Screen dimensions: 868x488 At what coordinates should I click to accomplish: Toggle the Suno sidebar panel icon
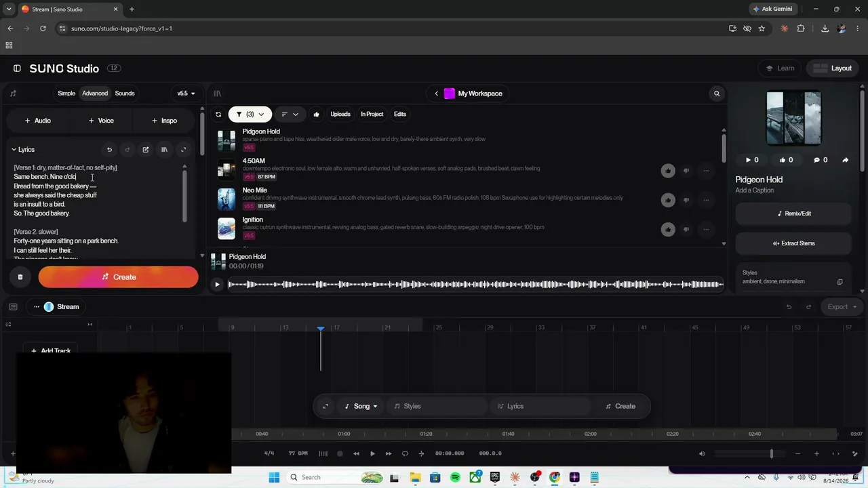(17, 68)
